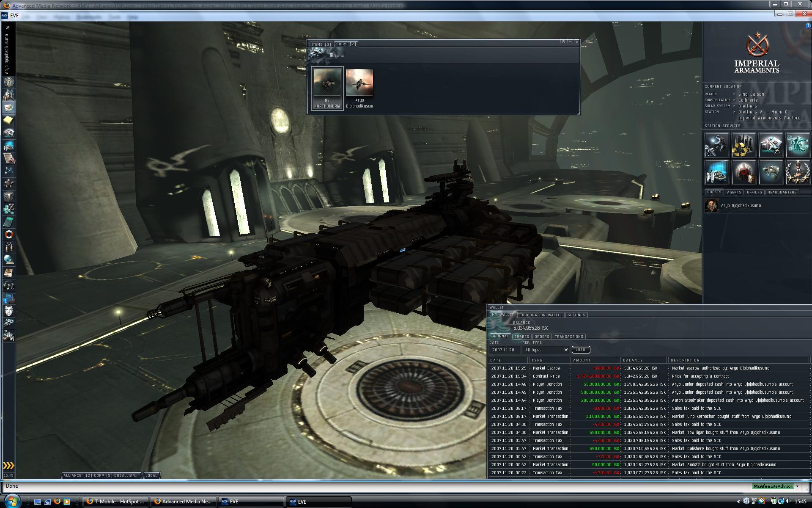The width and height of the screenshot is (812, 508).
Task: Open the Militia Office officer icon
Action: click(x=798, y=172)
